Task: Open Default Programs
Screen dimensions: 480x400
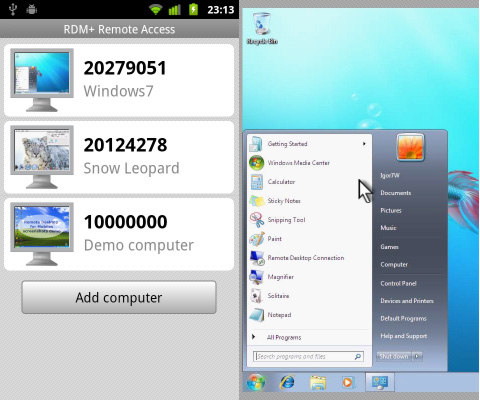Action: point(403,319)
